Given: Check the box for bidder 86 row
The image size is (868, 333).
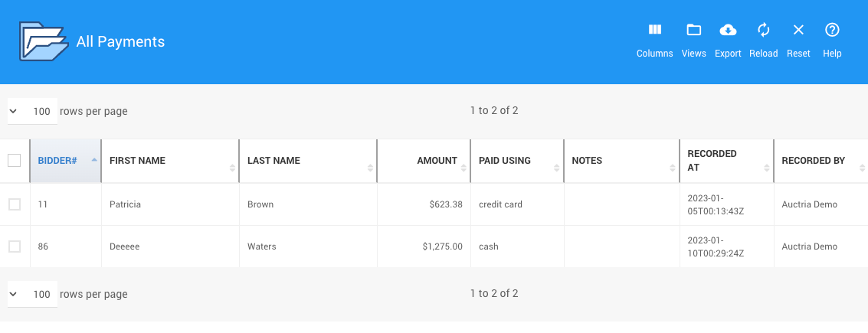Looking at the screenshot, I should tap(15, 246).
